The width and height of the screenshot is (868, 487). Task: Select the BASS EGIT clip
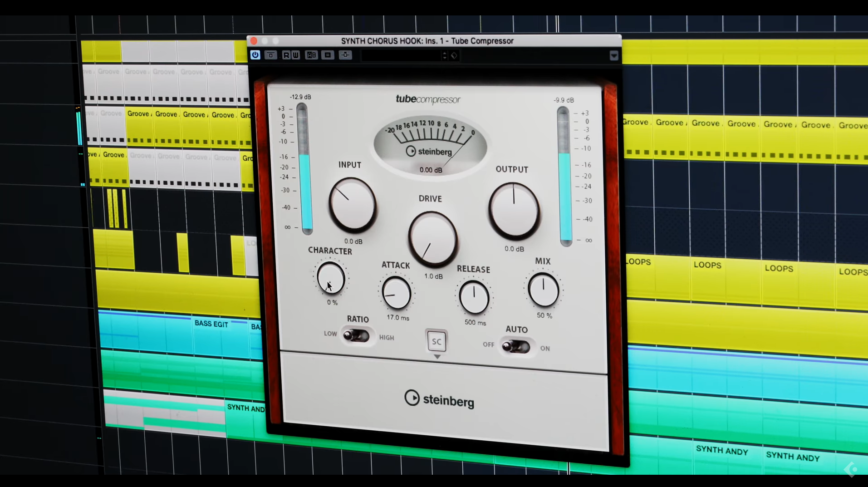tap(211, 324)
